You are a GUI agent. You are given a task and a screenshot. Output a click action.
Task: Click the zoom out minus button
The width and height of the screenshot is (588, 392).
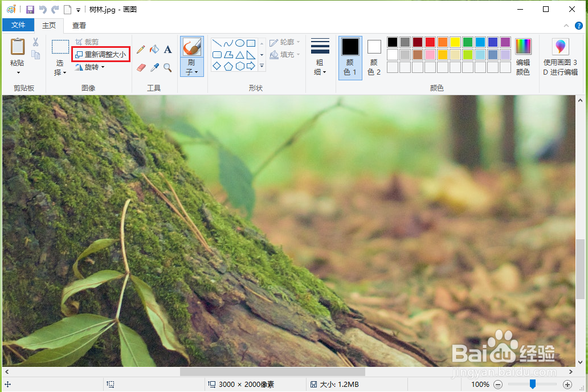pos(498,385)
